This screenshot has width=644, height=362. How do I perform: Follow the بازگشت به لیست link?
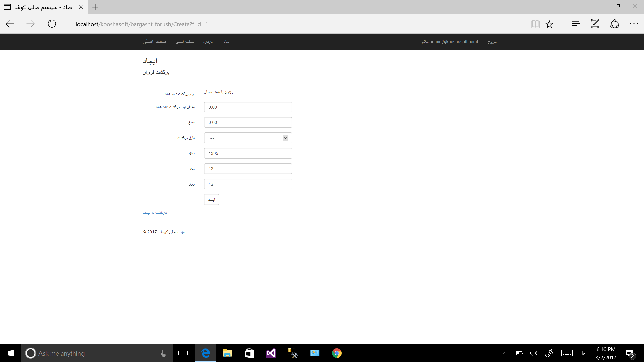155,212
